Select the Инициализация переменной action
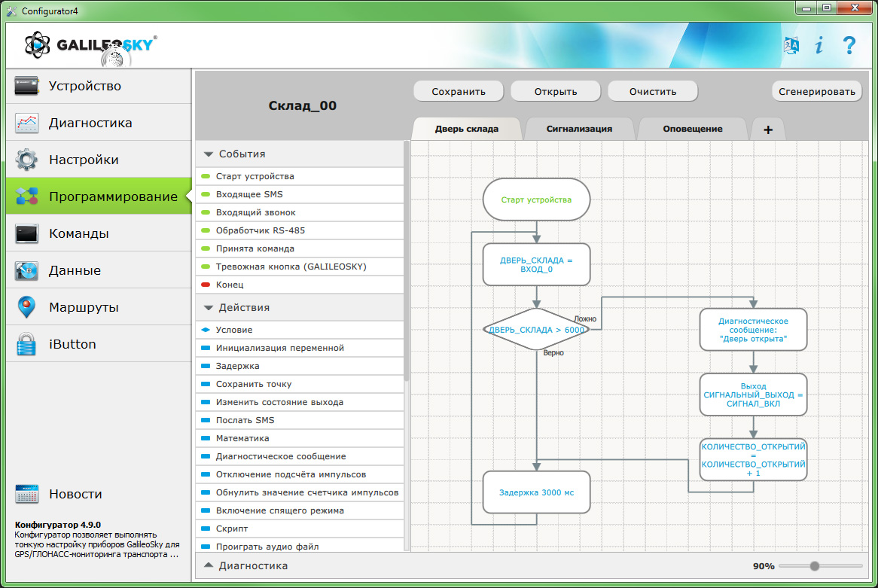 coord(300,348)
